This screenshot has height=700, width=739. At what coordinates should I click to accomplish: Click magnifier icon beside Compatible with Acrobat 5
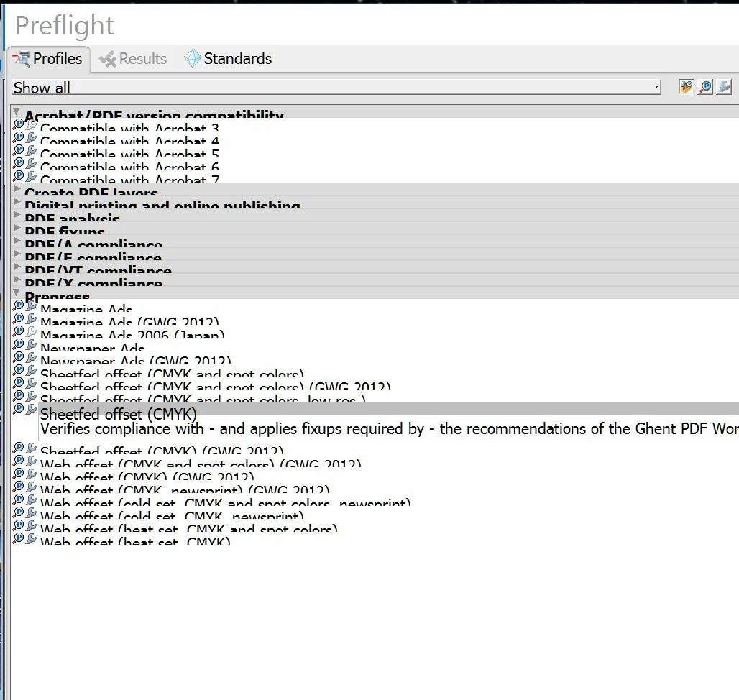tap(18, 150)
